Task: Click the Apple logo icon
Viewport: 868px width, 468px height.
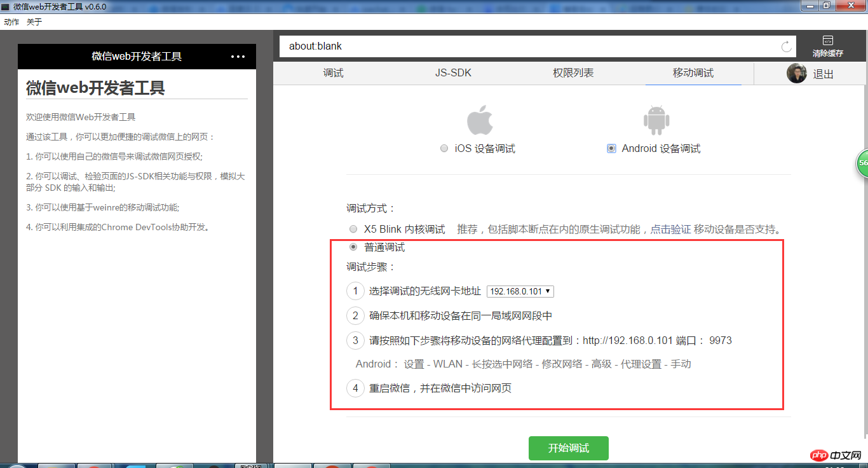Action: [480, 120]
